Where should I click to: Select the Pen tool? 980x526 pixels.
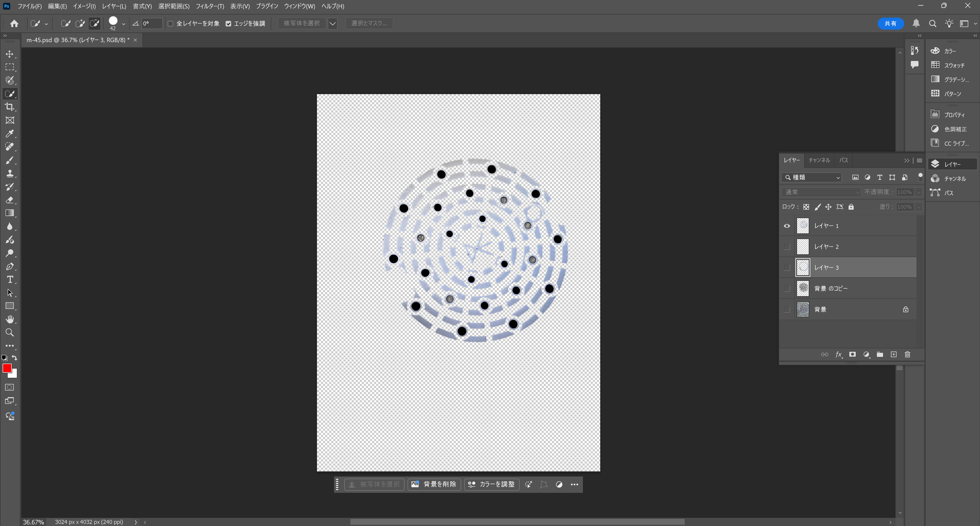click(9, 266)
